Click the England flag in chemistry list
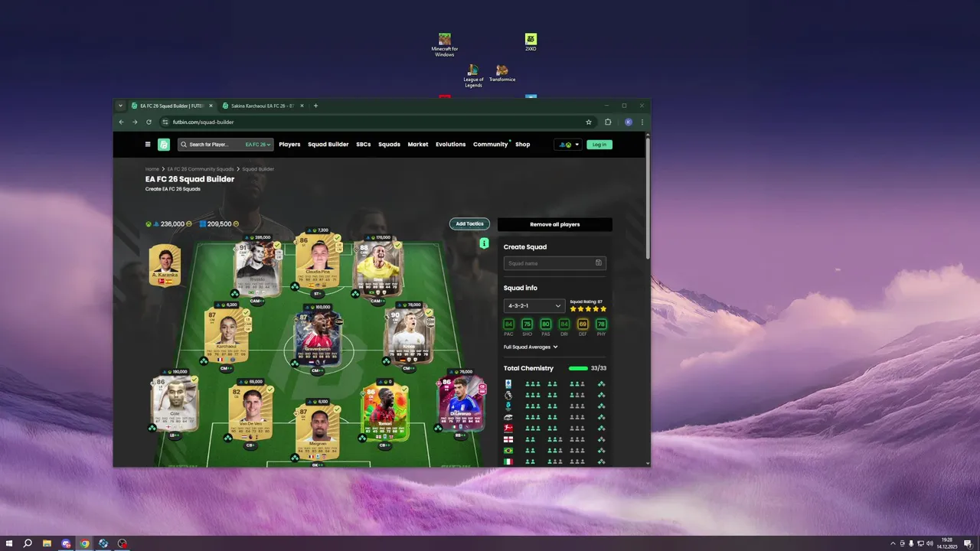 (508, 439)
